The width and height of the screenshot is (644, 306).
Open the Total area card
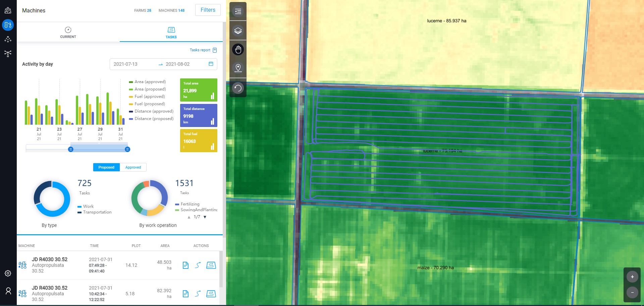pyautogui.click(x=199, y=90)
